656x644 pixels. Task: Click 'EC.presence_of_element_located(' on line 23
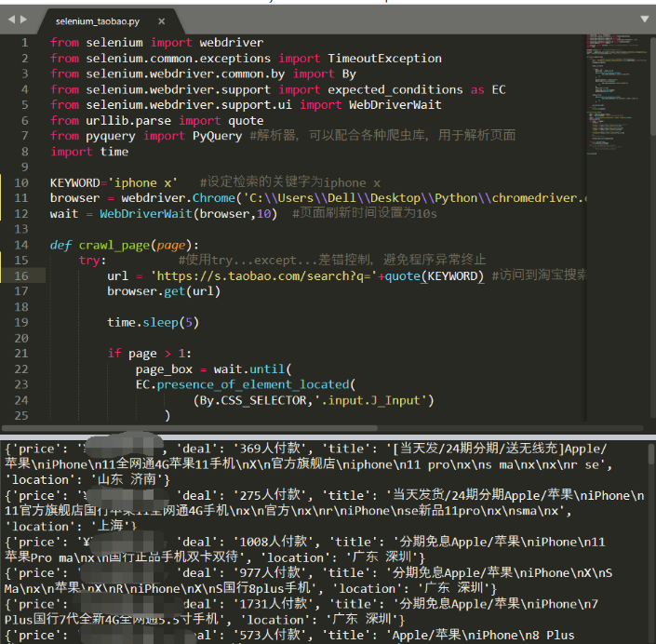[246, 384]
